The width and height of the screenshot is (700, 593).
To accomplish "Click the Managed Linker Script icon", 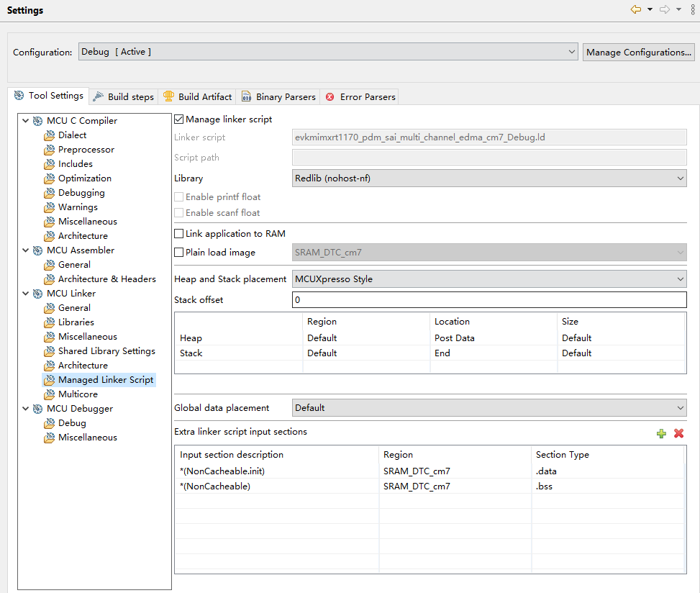I will [x=49, y=380].
